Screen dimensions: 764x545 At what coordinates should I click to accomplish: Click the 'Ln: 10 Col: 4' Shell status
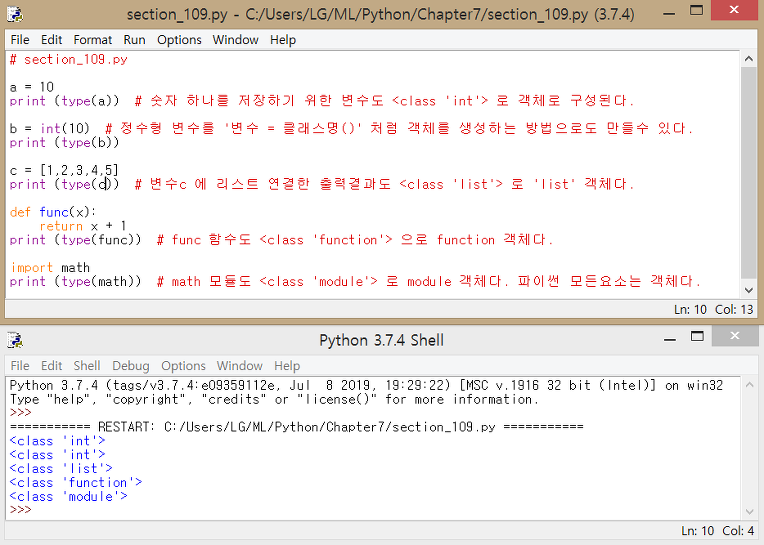tap(717, 530)
